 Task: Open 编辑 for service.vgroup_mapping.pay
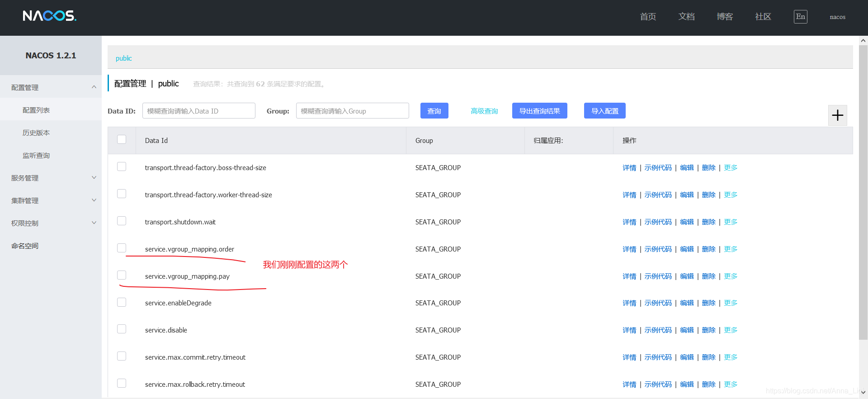687,276
